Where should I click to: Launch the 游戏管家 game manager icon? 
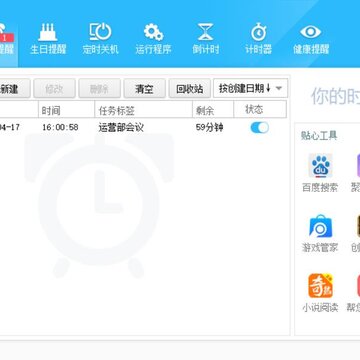[320, 226]
